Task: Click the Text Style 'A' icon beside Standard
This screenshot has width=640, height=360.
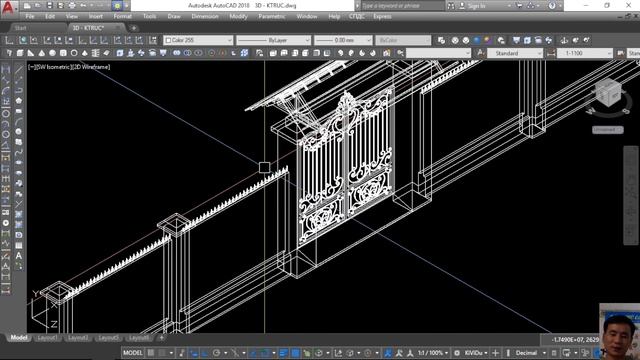Action: click(x=481, y=53)
